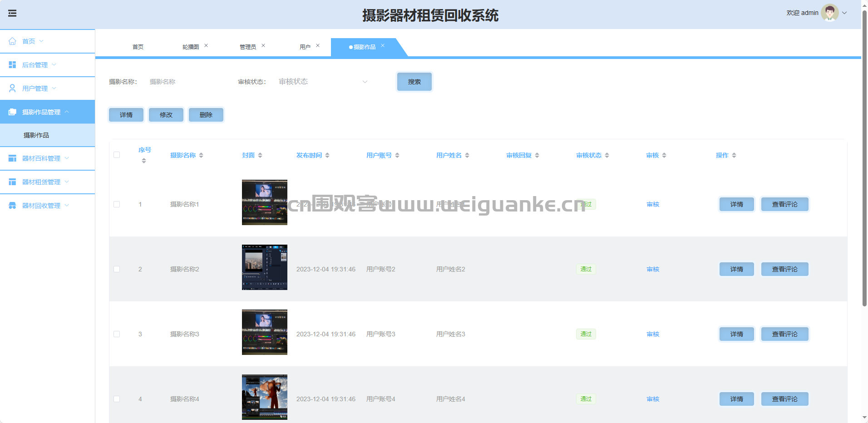Switch to the 管理员 tab
Screen dimensions: 868x423
247,47
